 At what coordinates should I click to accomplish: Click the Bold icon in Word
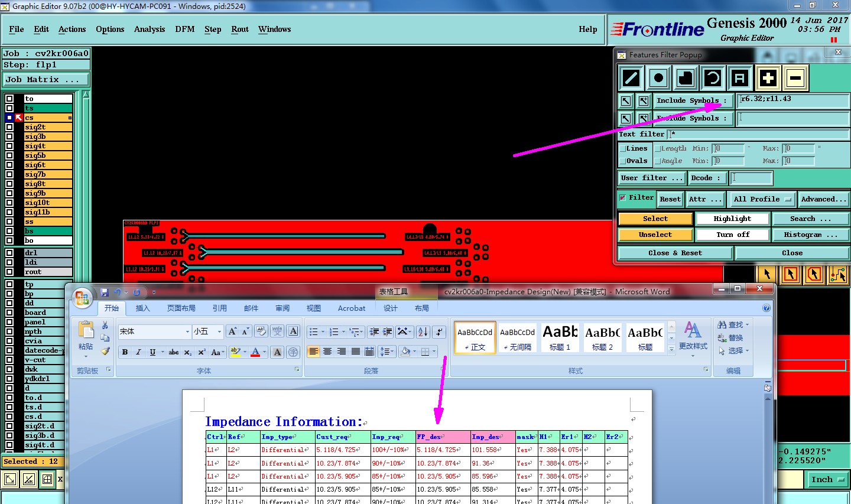coord(125,352)
